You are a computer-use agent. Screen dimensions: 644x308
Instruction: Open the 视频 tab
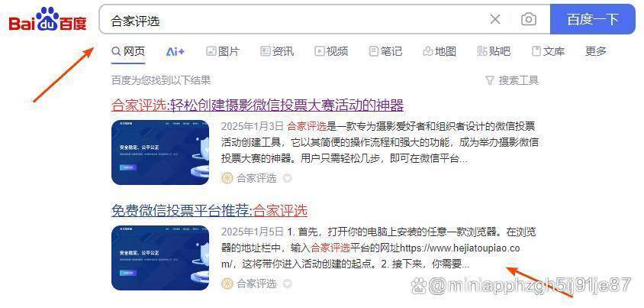(x=331, y=51)
